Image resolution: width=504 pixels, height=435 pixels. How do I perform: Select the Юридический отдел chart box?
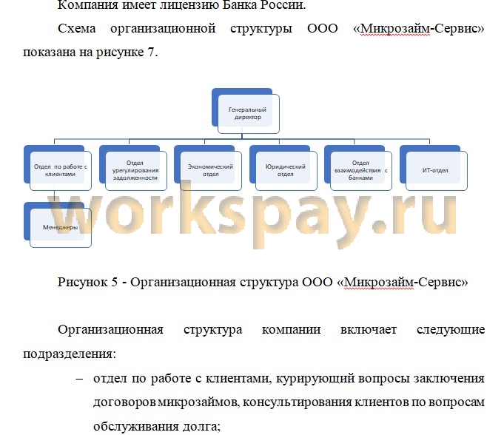click(285, 170)
